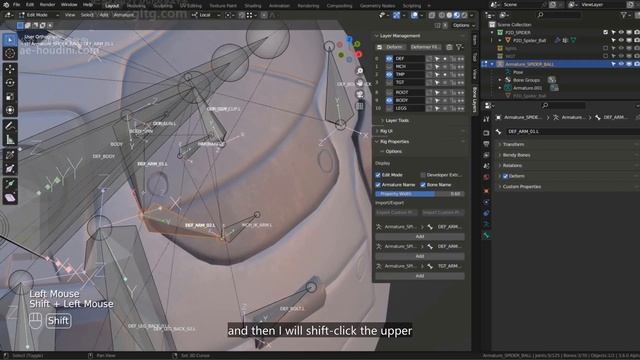This screenshot has height=360, width=640.
Task: Expand Bone Groups in outliner
Action: pos(500,80)
